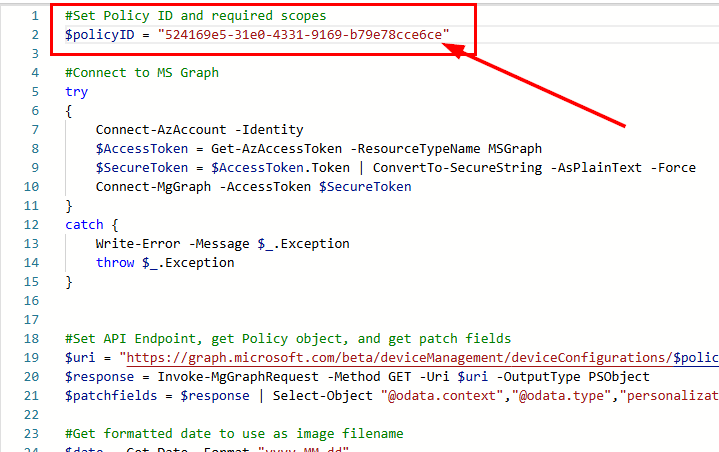Place cursor on the catch keyword

click(84, 224)
